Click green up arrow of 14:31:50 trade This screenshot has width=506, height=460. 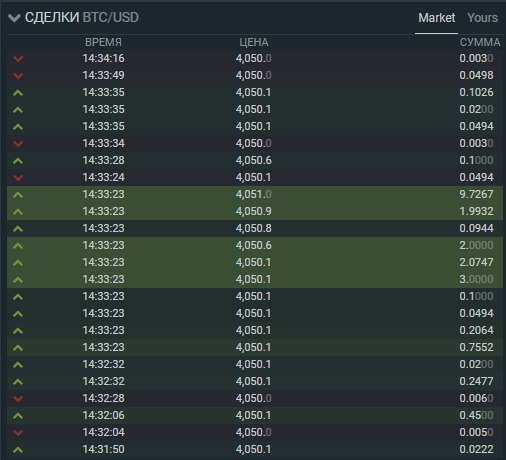18,450
